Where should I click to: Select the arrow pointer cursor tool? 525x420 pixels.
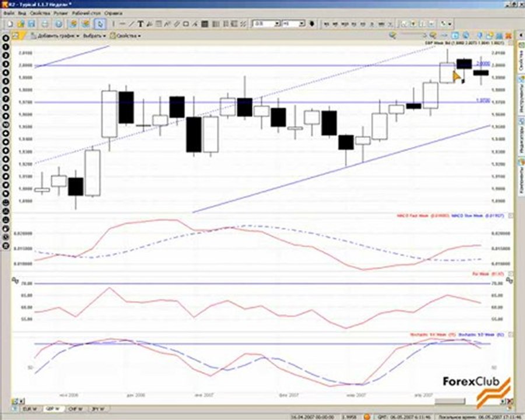pos(100,24)
